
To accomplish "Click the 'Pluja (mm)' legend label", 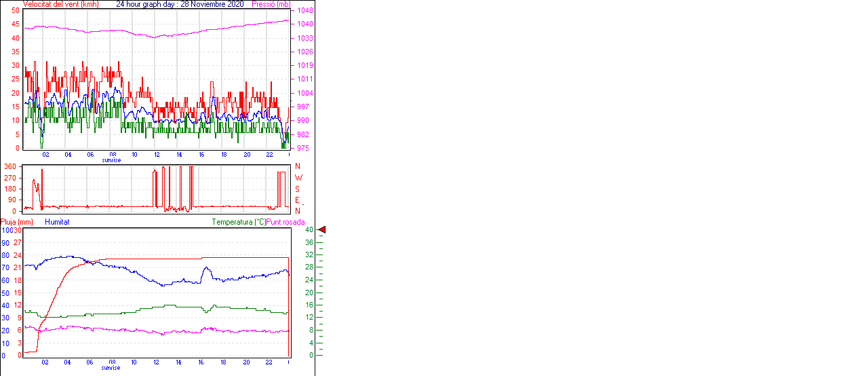I will coord(17,222).
